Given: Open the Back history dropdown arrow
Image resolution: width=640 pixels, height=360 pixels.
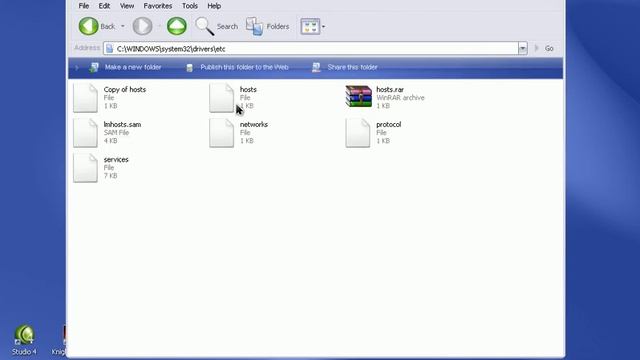Looking at the screenshot, I should [x=122, y=27].
